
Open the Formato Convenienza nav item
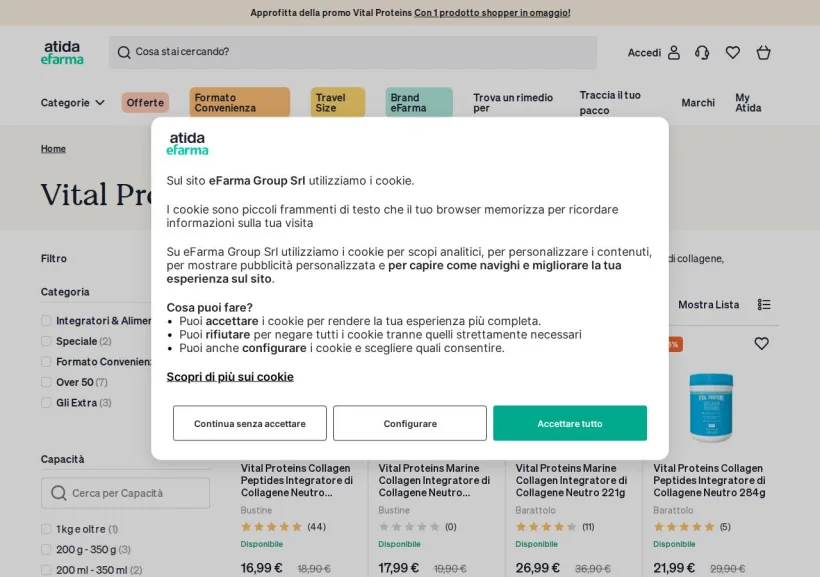pos(240,103)
